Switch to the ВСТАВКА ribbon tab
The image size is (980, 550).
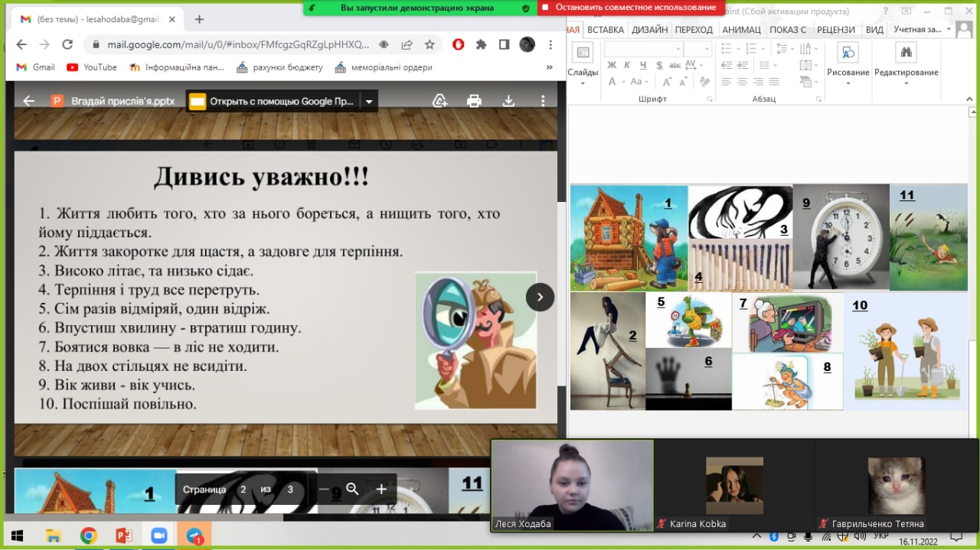click(606, 30)
